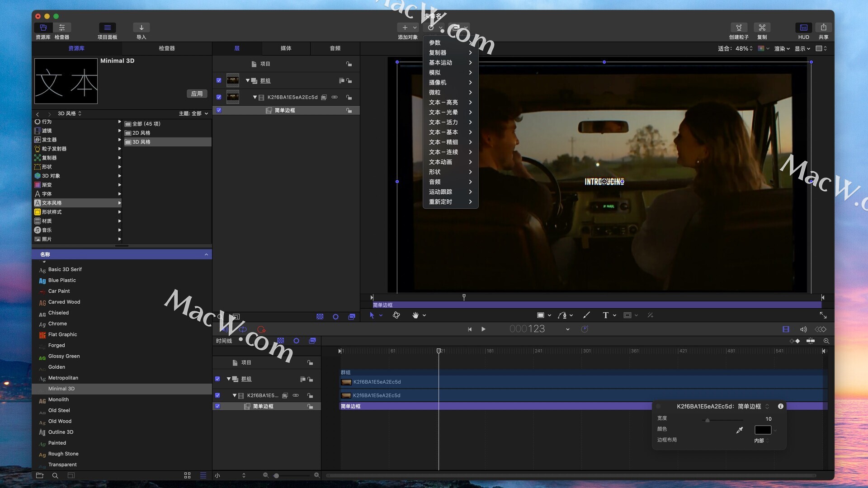The image size is (868, 488).
Task: Click the black color swatch in HUD
Action: [x=763, y=430]
